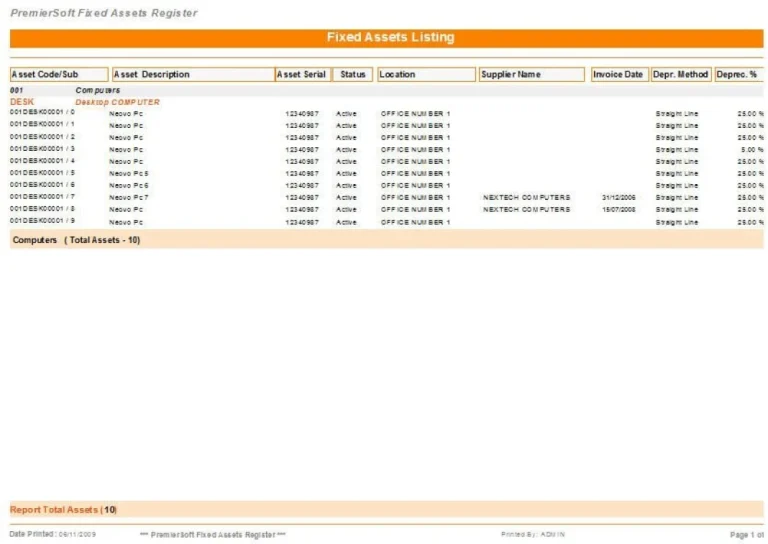Select asset code 001DESK00001 / 4
The width and height of the screenshot is (768, 544).
(42, 160)
